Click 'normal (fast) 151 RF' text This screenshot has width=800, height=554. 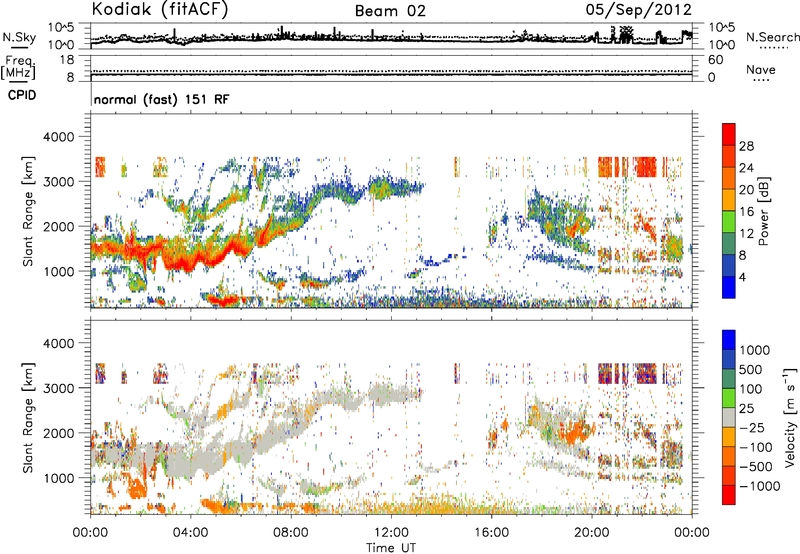pos(161,99)
